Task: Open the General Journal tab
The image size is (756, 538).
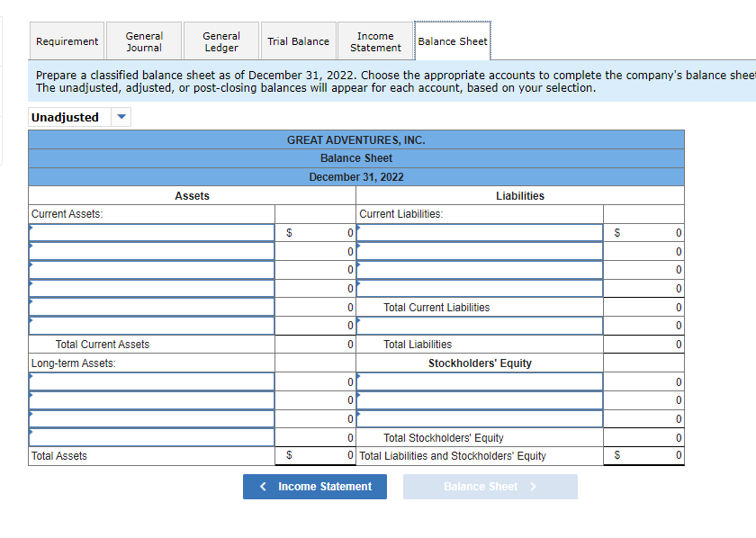Action: click(x=143, y=40)
